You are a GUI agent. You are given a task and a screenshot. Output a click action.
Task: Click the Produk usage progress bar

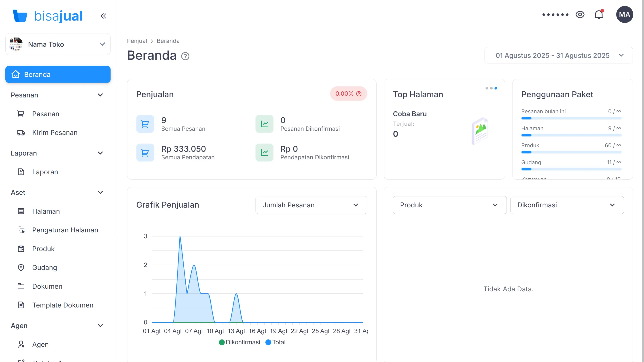(x=571, y=152)
